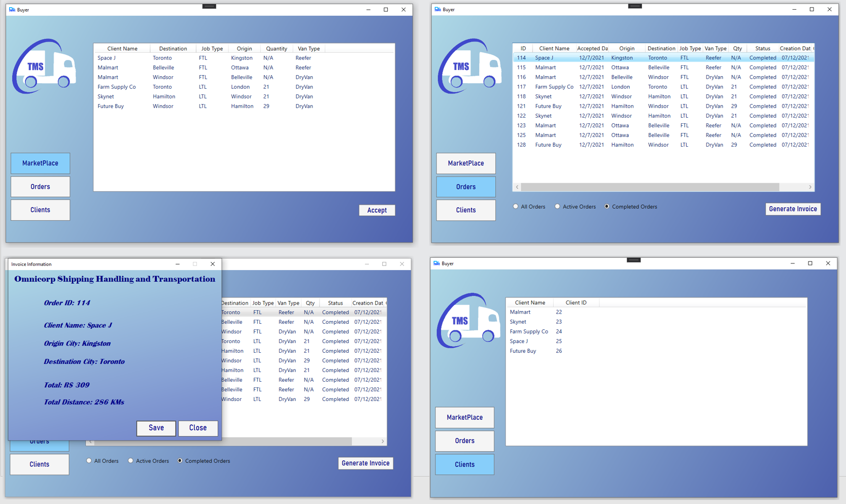Sort by Destination column in marketplace table

coord(173,49)
